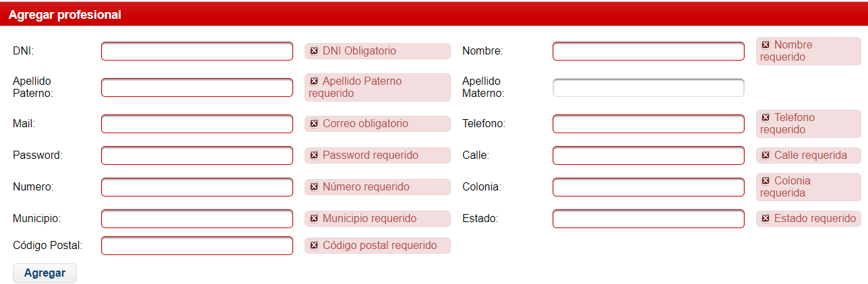Select the Telefono input field
This screenshot has width=868, height=284.
pos(648,124)
